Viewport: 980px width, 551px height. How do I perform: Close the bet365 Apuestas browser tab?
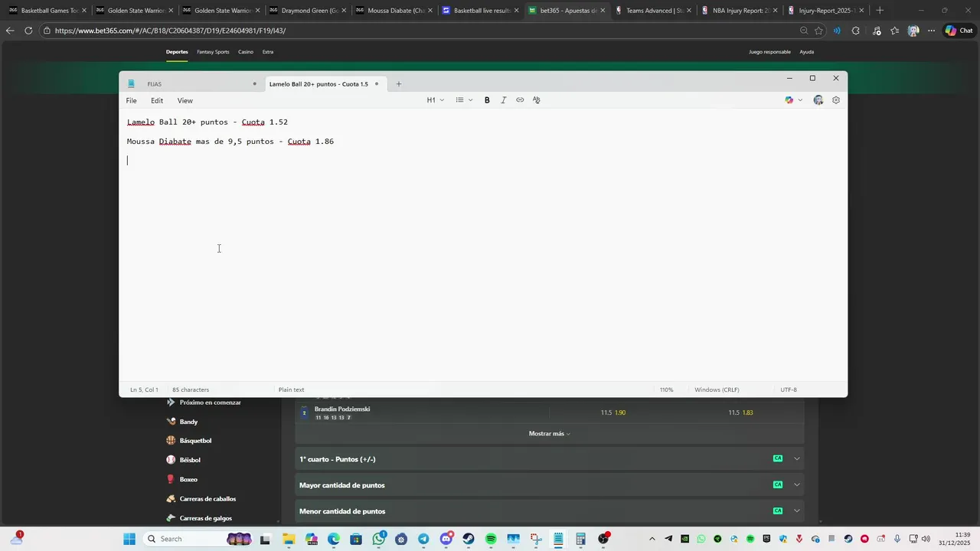pyautogui.click(x=603, y=11)
